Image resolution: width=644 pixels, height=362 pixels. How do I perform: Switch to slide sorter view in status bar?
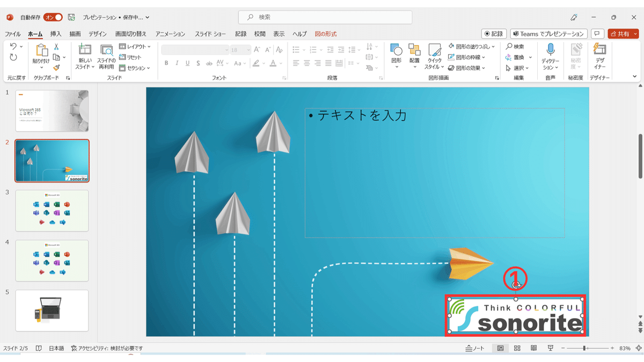pyautogui.click(x=516, y=348)
